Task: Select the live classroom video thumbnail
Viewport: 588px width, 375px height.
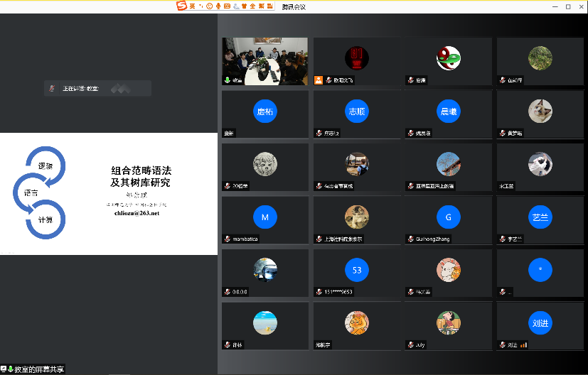Action: click(264, 61)
